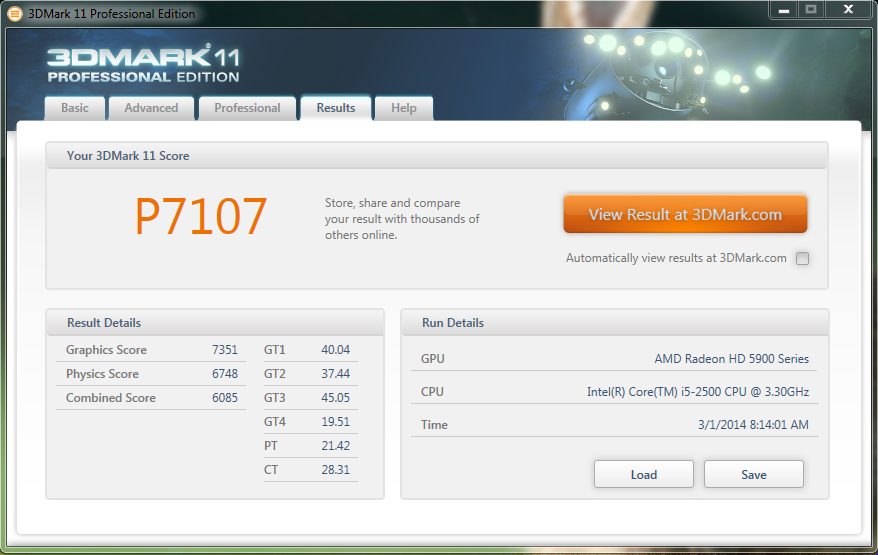
Task: Click the run time 3/1/2014 8:14:01 AM
Action: pyautogui.click(x=753, y=425)
